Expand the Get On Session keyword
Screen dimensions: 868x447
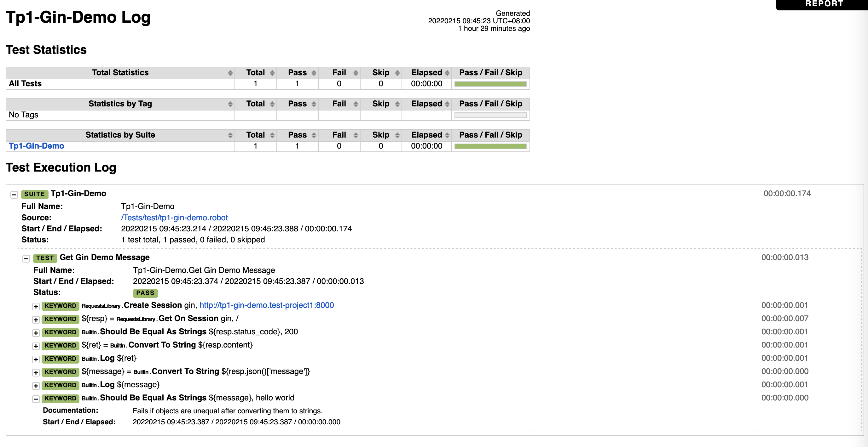[36, 320]
